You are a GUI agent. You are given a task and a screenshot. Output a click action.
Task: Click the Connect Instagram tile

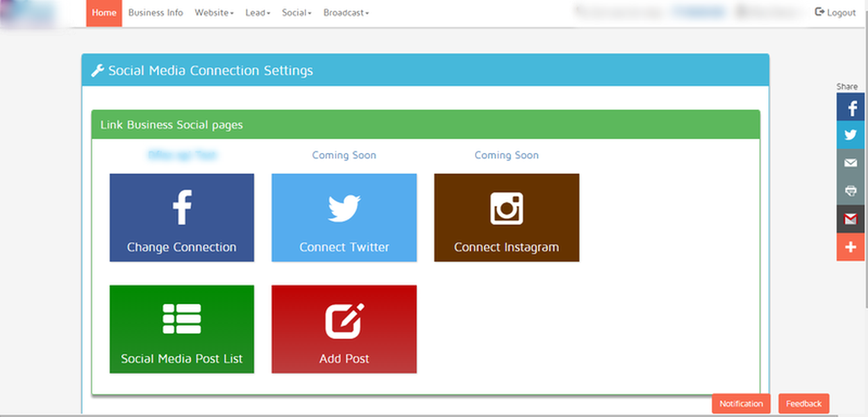point(506,218)
